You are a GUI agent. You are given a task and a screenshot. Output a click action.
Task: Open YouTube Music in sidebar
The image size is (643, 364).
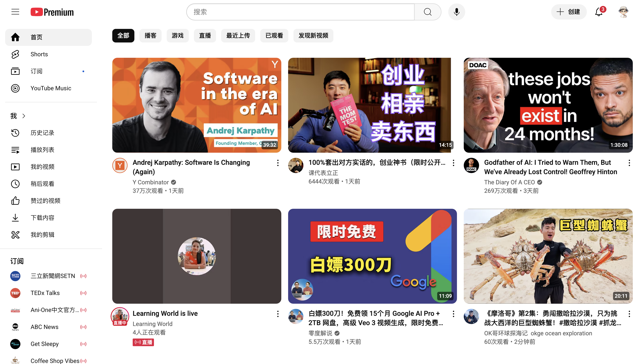48,88
